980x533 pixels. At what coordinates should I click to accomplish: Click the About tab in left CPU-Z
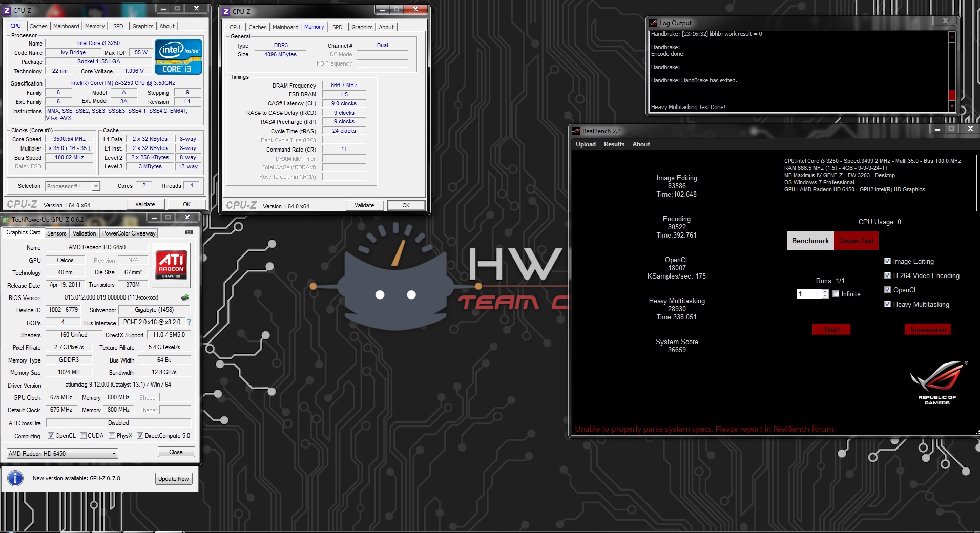[x=167, y=26]
